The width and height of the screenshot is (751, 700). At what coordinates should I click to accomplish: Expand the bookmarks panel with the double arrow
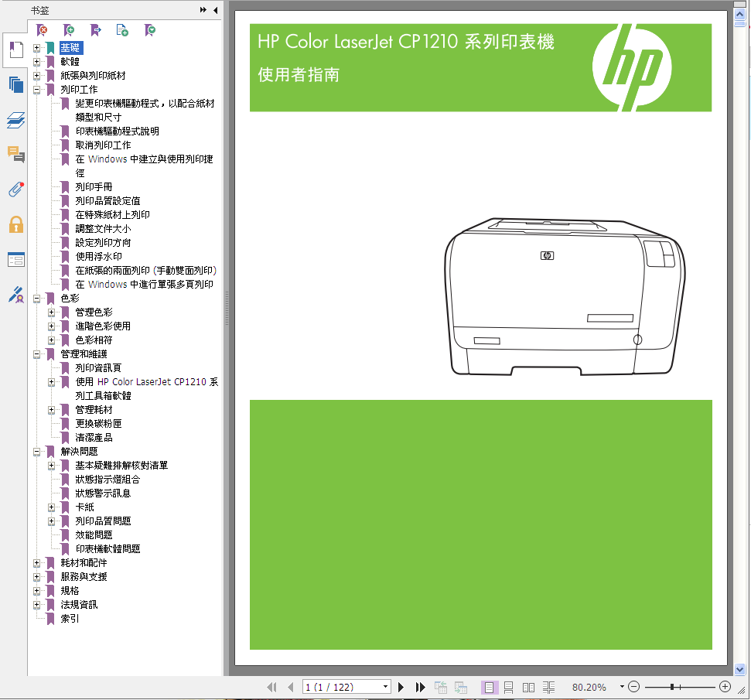click(x=203, y=10)
